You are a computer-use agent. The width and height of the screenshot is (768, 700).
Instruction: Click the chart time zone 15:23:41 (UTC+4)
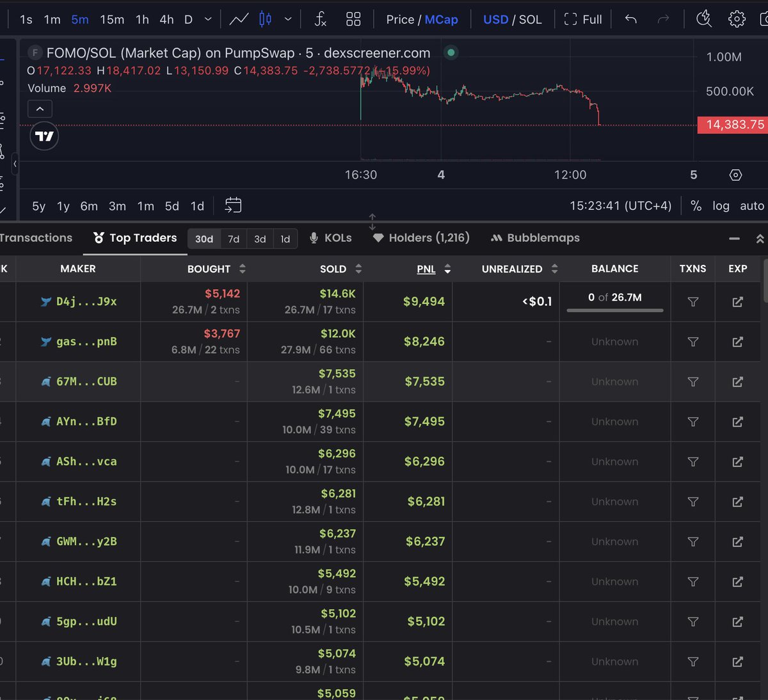click(x=621, y=205)
